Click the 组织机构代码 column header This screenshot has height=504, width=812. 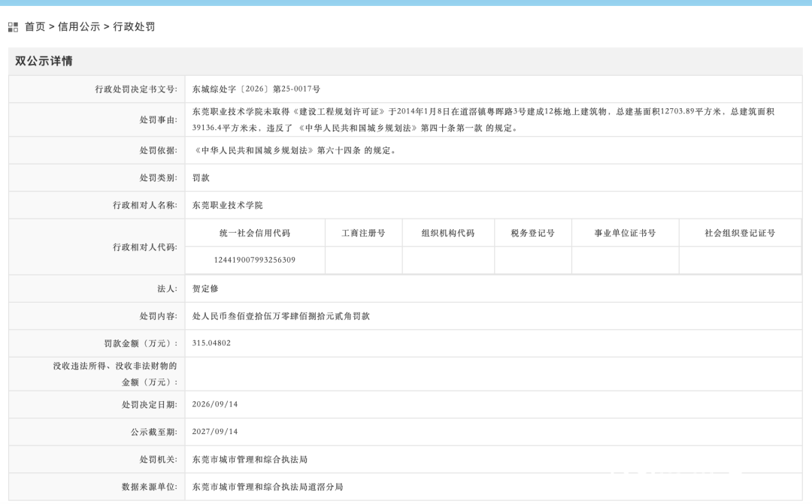pyautogui.click(x=448, y=233)
